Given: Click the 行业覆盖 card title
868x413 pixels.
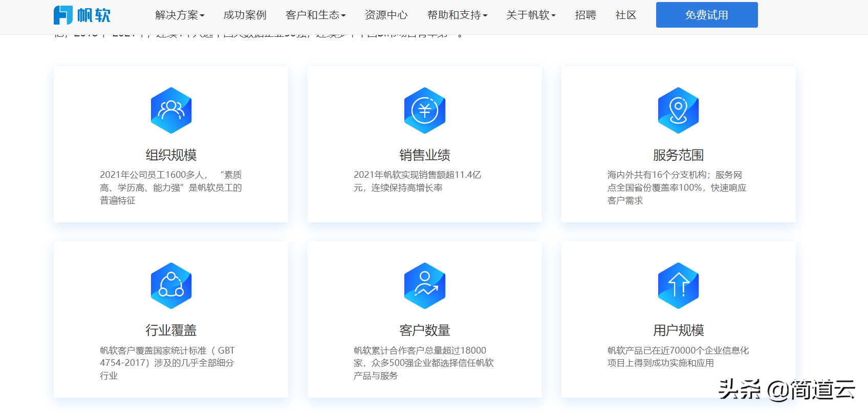Looking at the screenshot, I should [x=171, y=330].
